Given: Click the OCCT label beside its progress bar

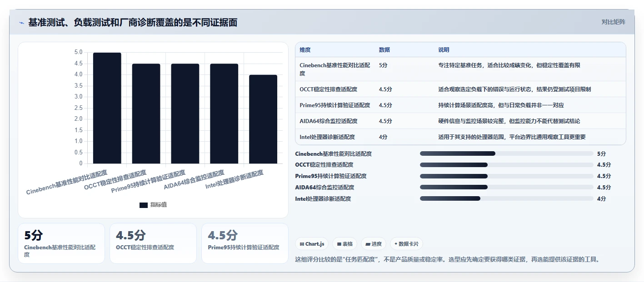Looking at the screenshot, I should (x=324, y=165).
